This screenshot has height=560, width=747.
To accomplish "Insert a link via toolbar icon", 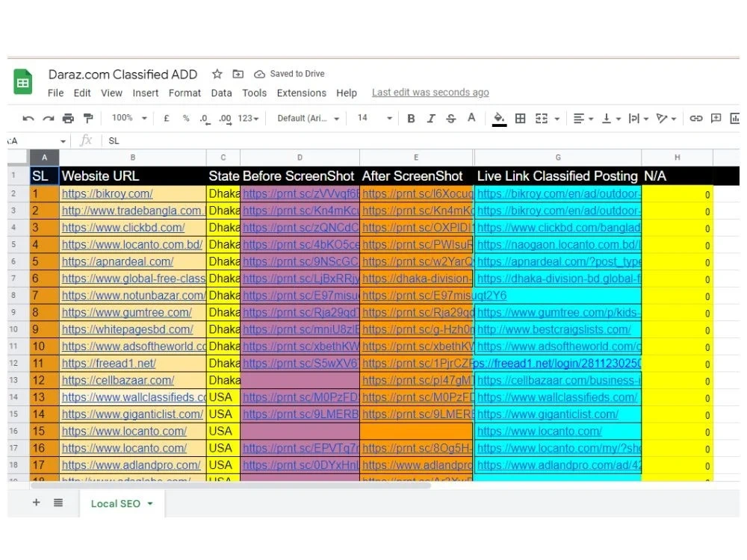I will pos(695,119).
